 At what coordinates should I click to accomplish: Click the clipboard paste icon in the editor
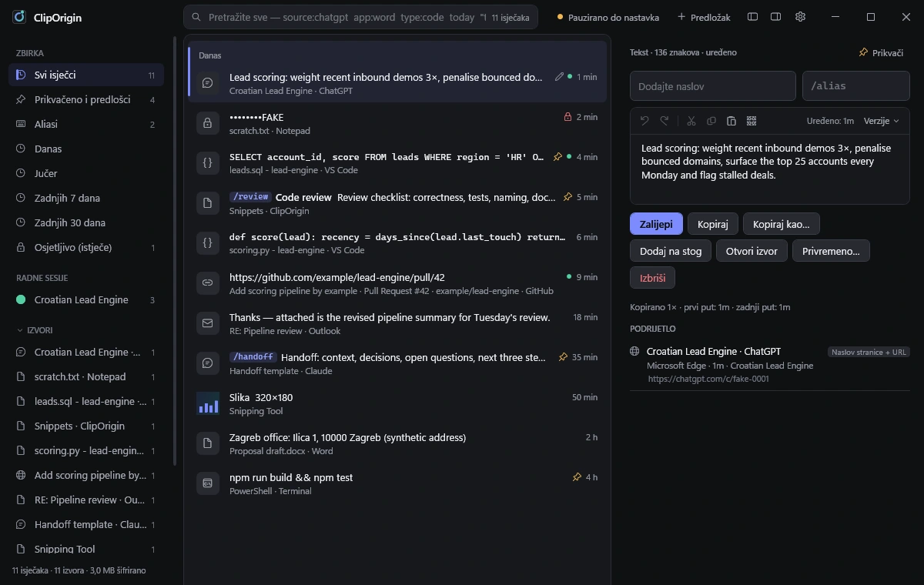click(x=731, y=121)
